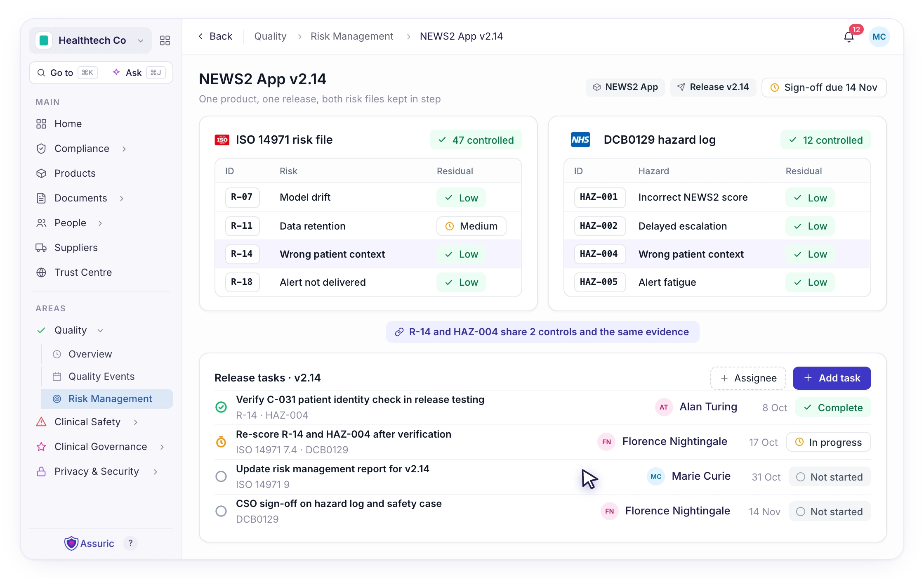Open the Sign-off due 14 Nov chip
This screenshot has height=578, width=924.
(x=824, y=88)
